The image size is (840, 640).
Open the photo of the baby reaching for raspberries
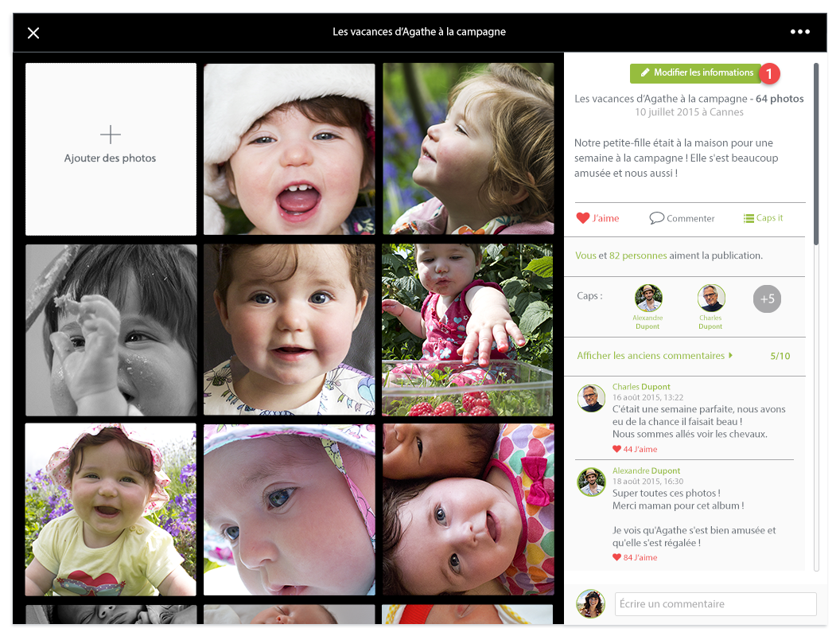coord(468,330)
